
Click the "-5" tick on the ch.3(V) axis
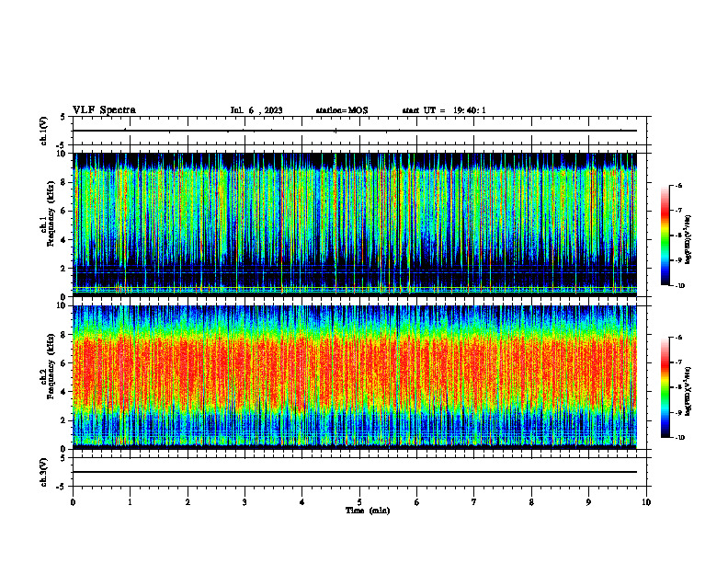(62, 487)
